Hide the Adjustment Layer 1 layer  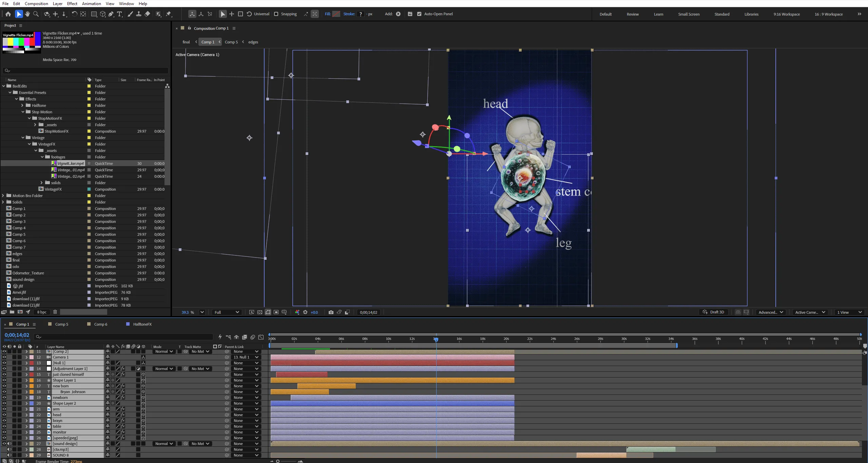(x=4, y=369)
